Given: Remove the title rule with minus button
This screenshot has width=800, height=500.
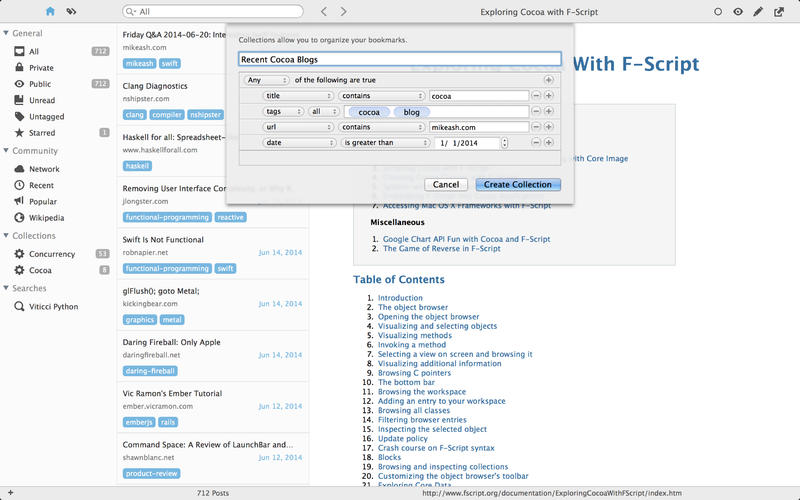Looking at the screenshot, I should tap(536, 95).
